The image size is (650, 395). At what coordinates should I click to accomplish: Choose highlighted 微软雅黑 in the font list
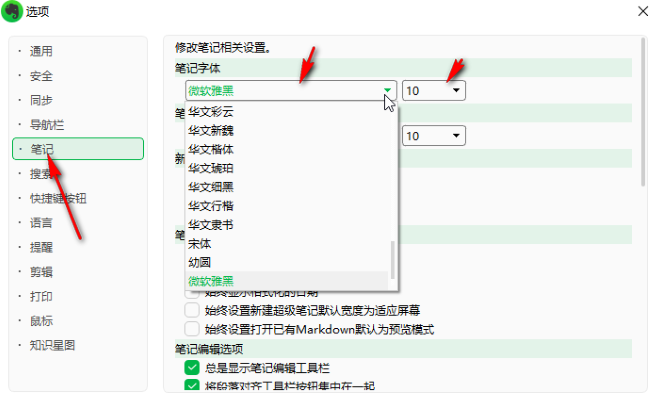288,281
